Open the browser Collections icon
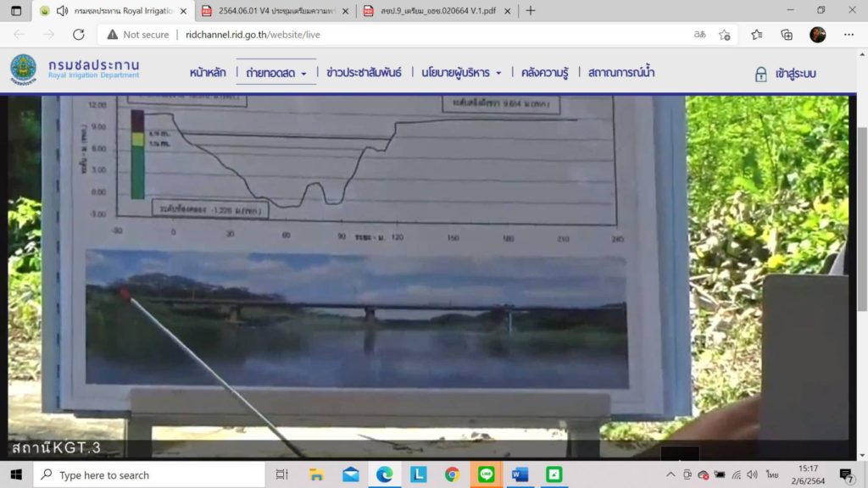This screenshot has height=488, width=868. tap(787, 35)
